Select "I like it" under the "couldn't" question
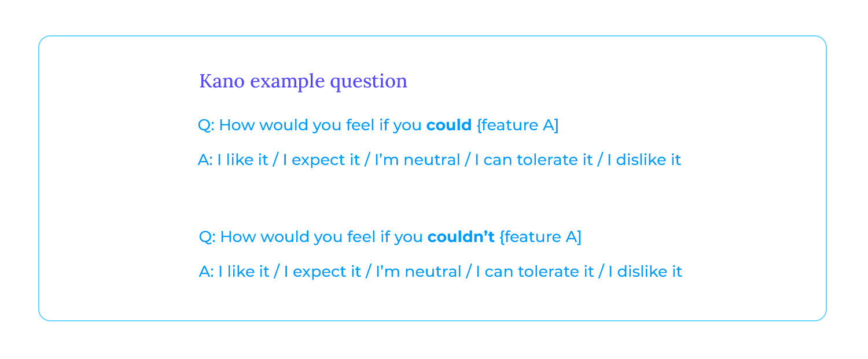This screenshot has height=359, width=868. click(244, 272)
